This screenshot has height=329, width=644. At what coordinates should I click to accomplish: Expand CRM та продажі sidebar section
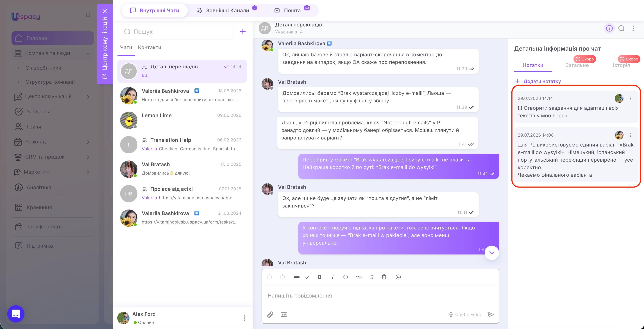point(88,157)
